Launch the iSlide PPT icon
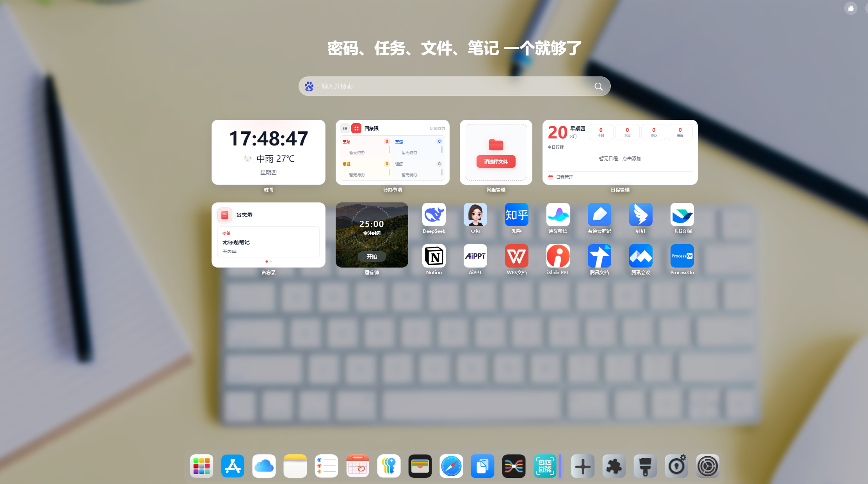The image size is (868, 484). point(558,256)
